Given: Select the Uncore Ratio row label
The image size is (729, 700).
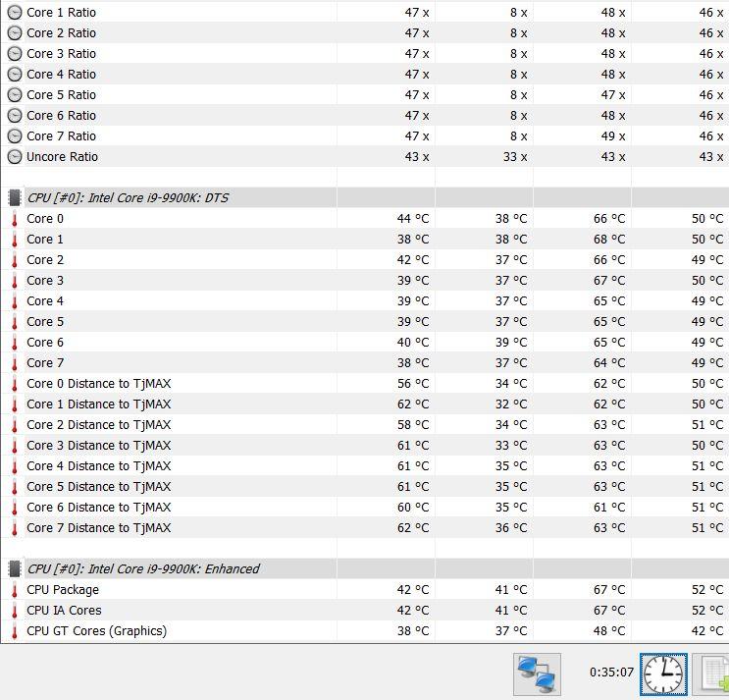Looking at the screenshot, I should 62,157.
